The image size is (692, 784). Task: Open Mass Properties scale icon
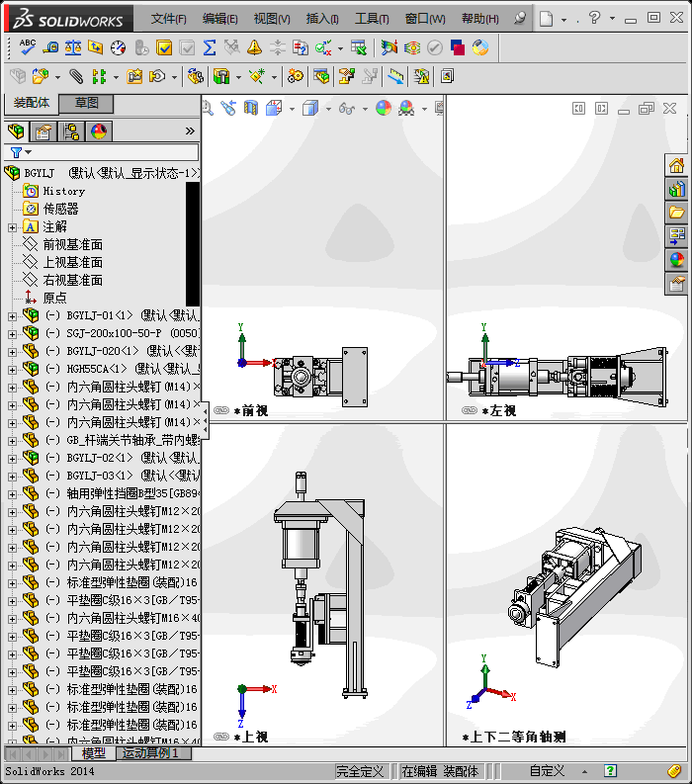click(73, 47)
